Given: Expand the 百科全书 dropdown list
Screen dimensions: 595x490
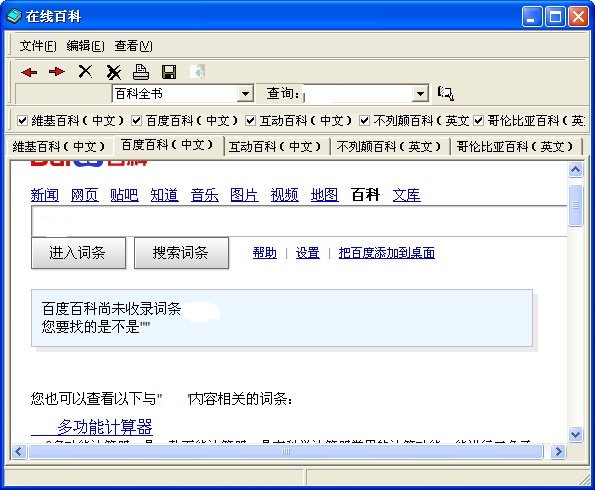Looking at the screenshot, I should pos(245,93).
